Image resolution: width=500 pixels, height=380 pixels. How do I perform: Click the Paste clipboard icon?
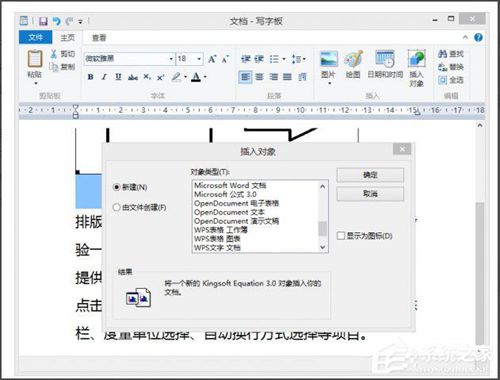(35, 59)
